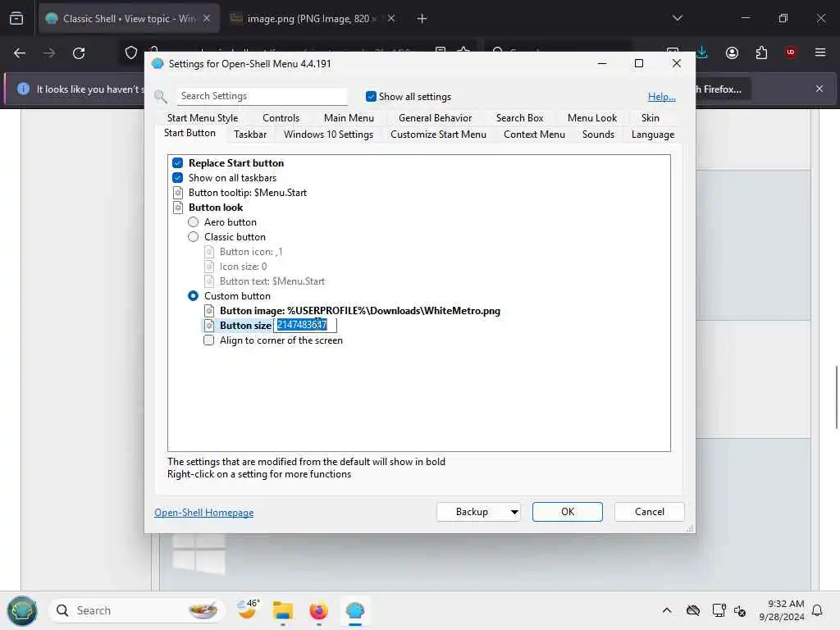Click the uBlock Origin extension icon
The image size is (840, 630).
pyautogui.click(x=790, y=52)
